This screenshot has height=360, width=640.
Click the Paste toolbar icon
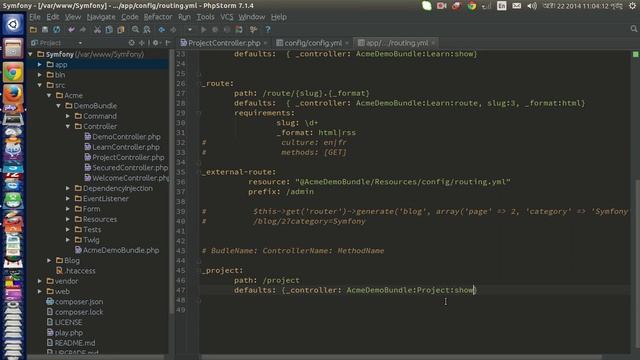tap(121, 29)
